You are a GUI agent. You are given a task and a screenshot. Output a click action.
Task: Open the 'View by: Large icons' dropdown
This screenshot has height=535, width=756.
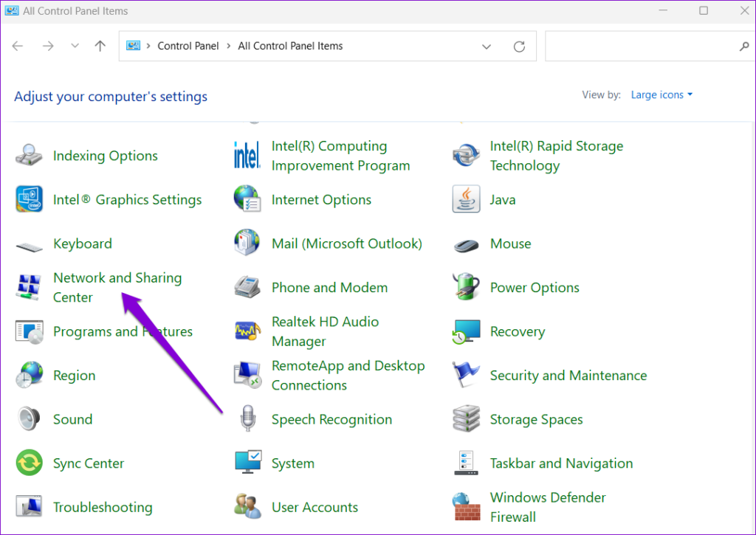[x=661, y=95]
